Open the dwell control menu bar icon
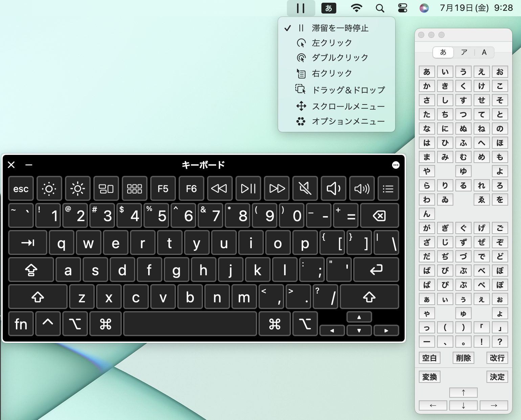Screen dimensions: 521x420 (x=301, y=8)
